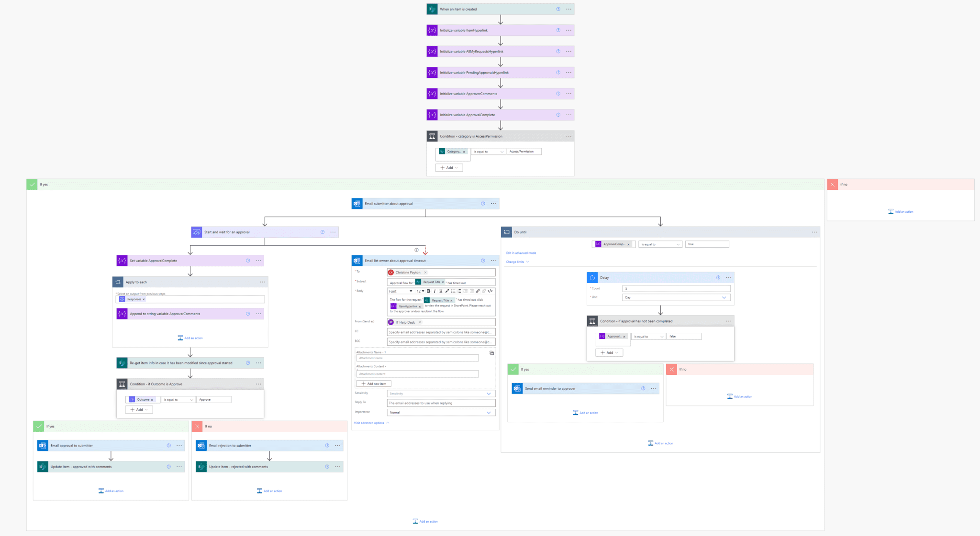Click Add button in Outcome is Approve condition
This screenshot has height=536, width=980.
point(139,410)
